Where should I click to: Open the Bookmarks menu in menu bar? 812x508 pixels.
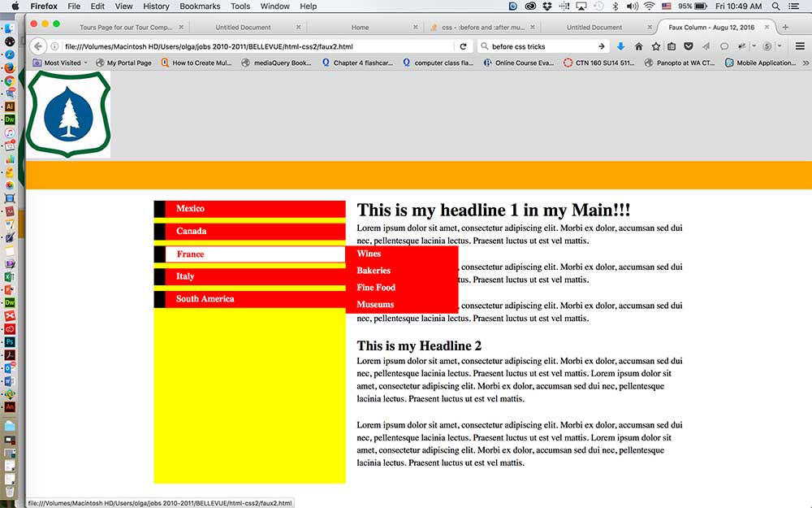click(x=200, y=6)
